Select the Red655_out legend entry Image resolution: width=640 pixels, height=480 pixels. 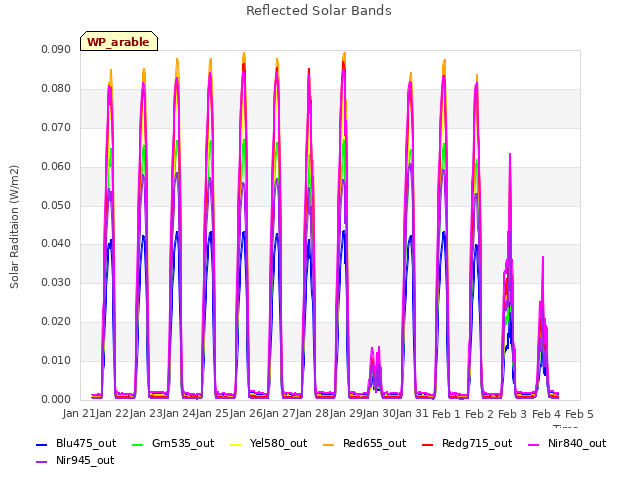364,444
